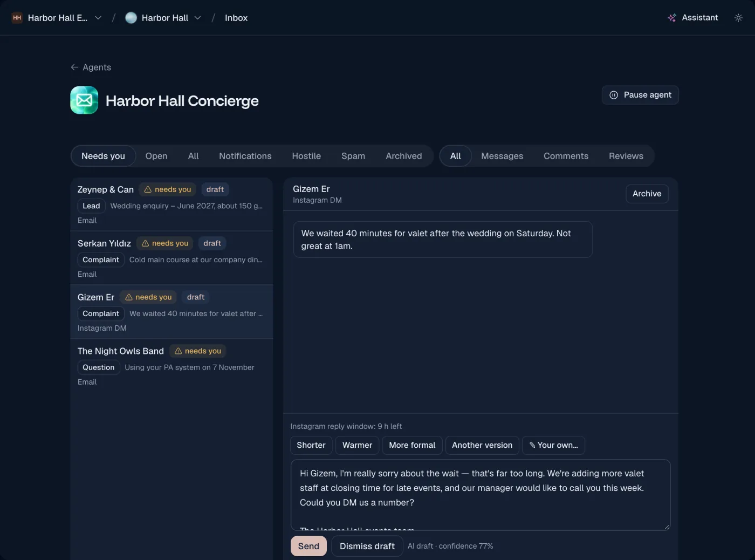Image resolution: width=755 pixels, height=560 pixels.
Task: Click the Harbor Hall globe avatar
Action: pyautogui.click(x=131, y=18)
